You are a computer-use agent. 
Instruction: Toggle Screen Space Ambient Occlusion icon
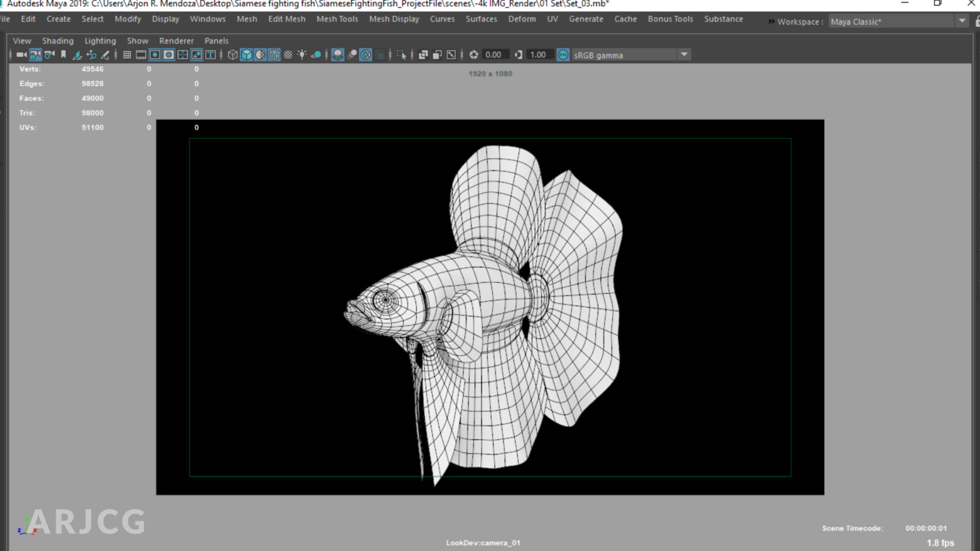[x=337, y=54]
